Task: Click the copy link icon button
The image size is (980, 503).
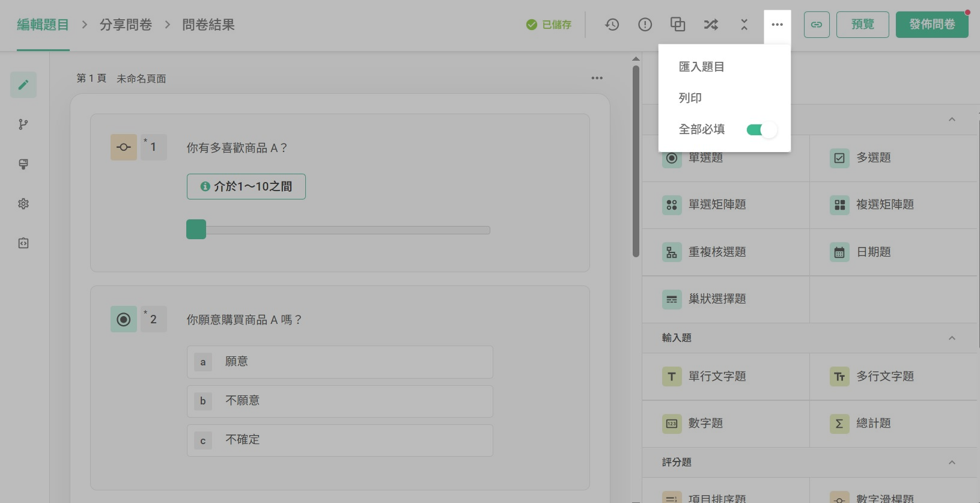Action: pyautogui.click(x=817, y=25)
